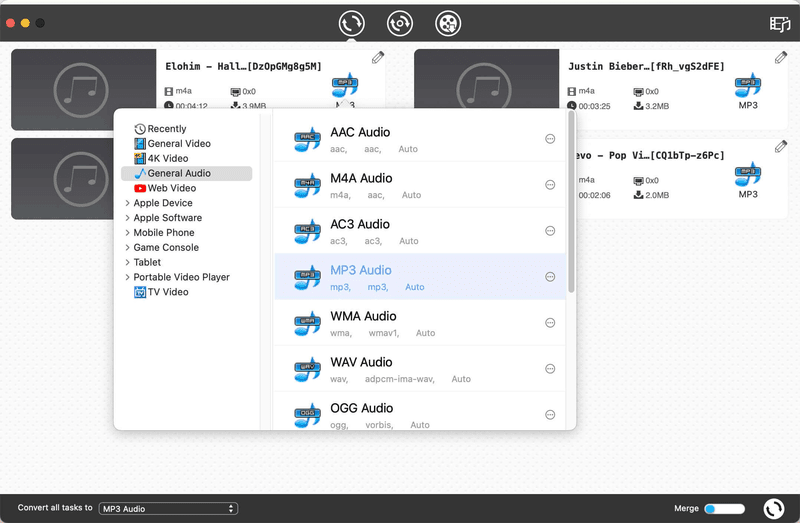
Task: Start conversion with bottom right convert button
Action: click(773, 509)
